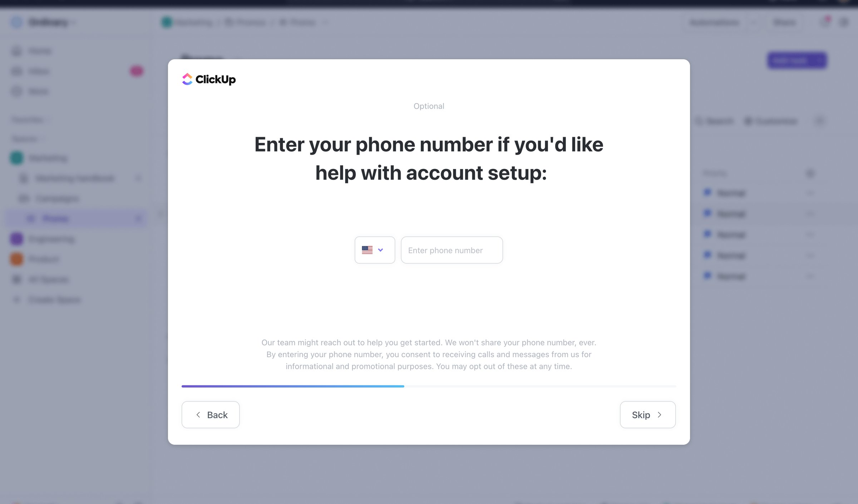Skip the phone number step

pyautogui.click(x=648, y=415)
